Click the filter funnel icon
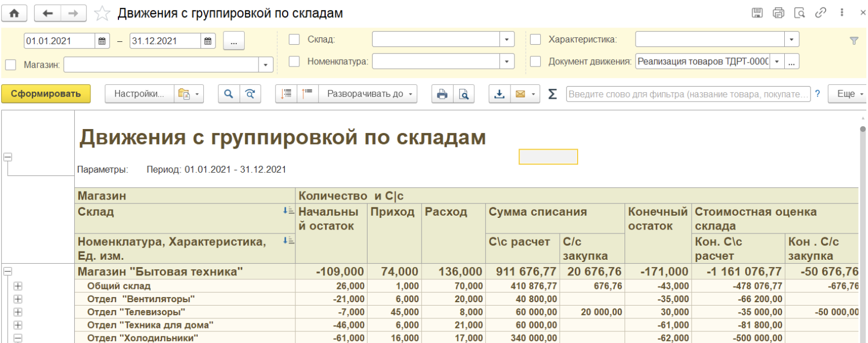The image size is (868, 343). tap(853, 40)
